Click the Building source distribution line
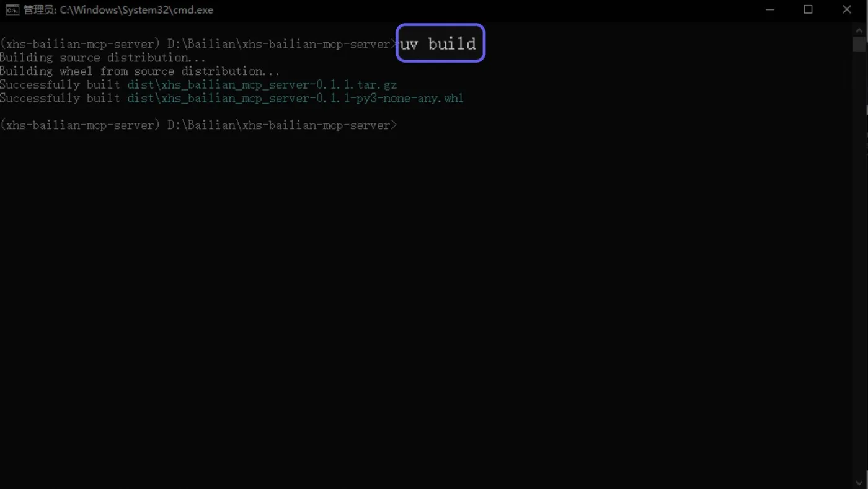 point(103,58)
